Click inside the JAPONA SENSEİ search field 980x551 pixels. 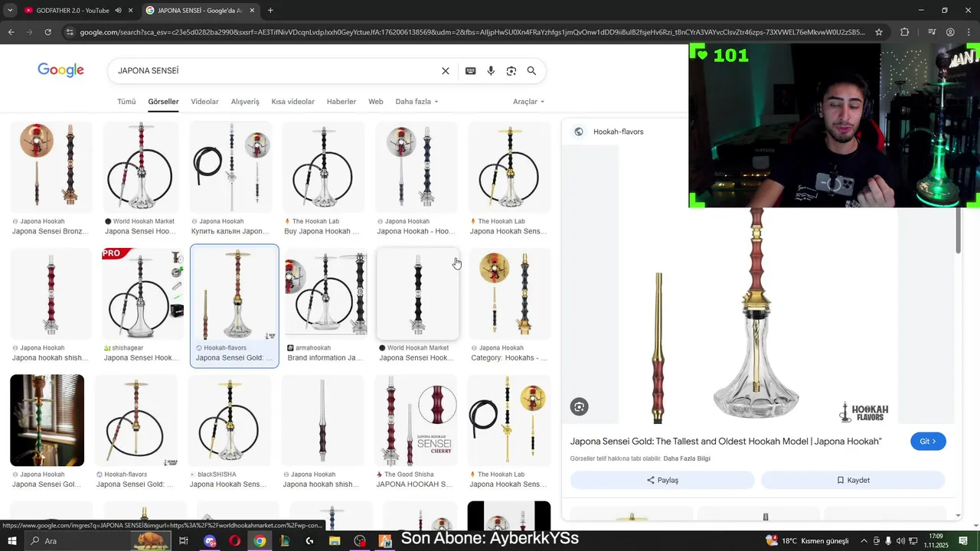276,70
